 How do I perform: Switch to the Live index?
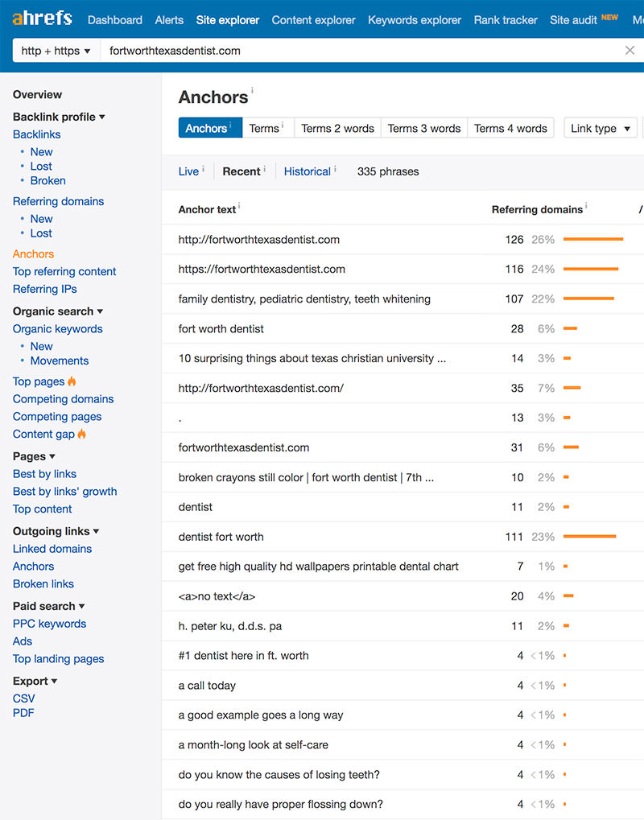pos(188,171)
